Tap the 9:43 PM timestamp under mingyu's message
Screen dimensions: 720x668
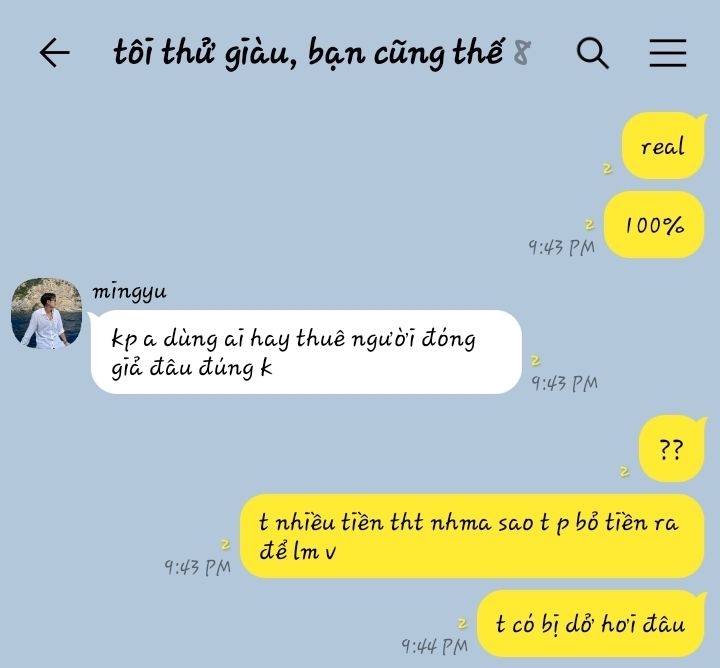coord(564,383)
